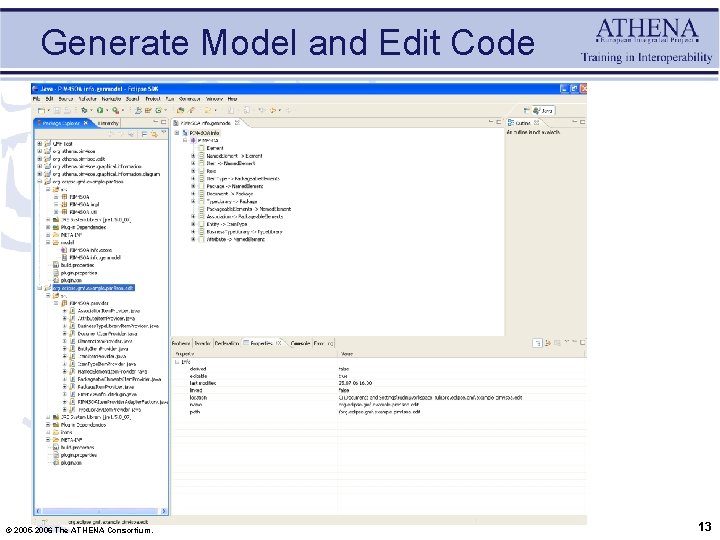Click the Property column header

click(255, 354)
